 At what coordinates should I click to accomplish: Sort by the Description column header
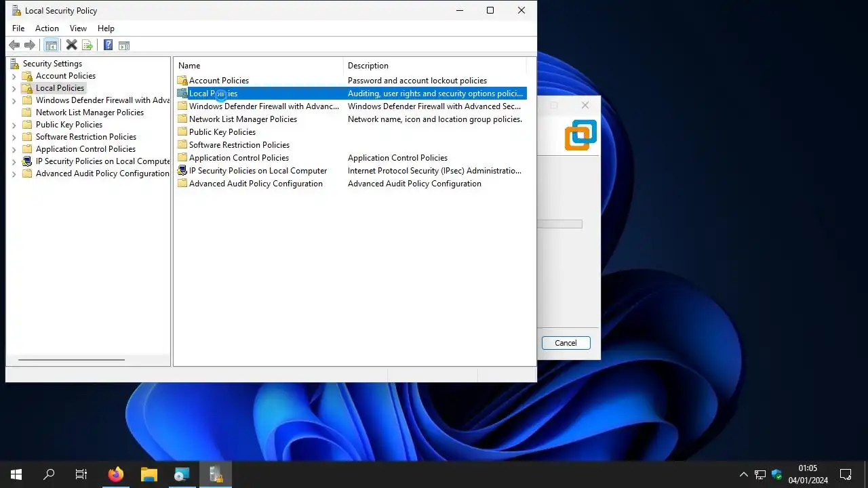[x=435, y=66]
